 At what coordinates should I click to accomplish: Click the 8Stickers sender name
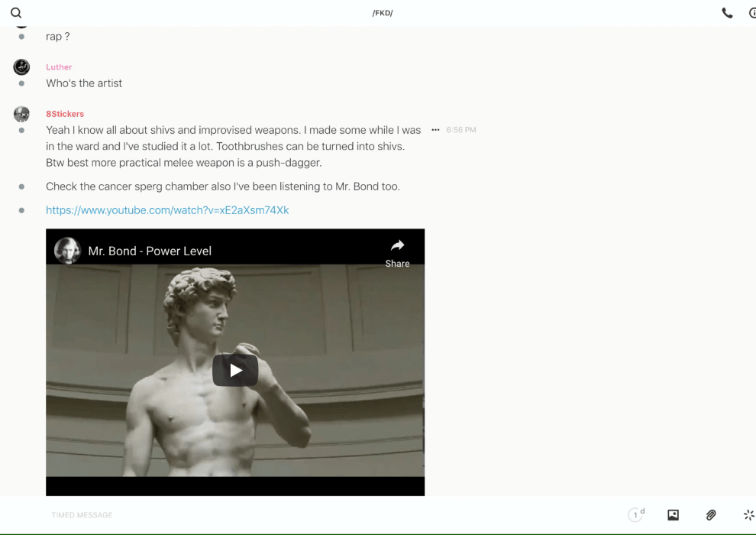65,114
